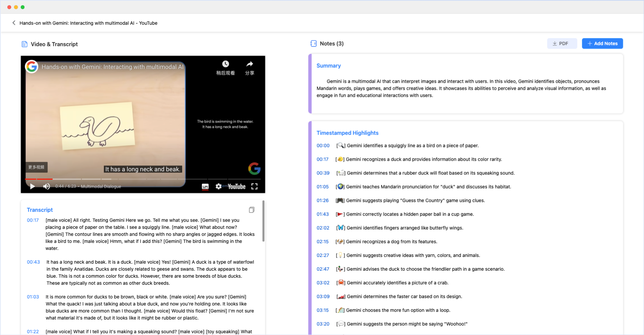This screenshot has width=644, height=335.
Task: Click the 更多视频 more videos button
Action: (x=36, y=167)
